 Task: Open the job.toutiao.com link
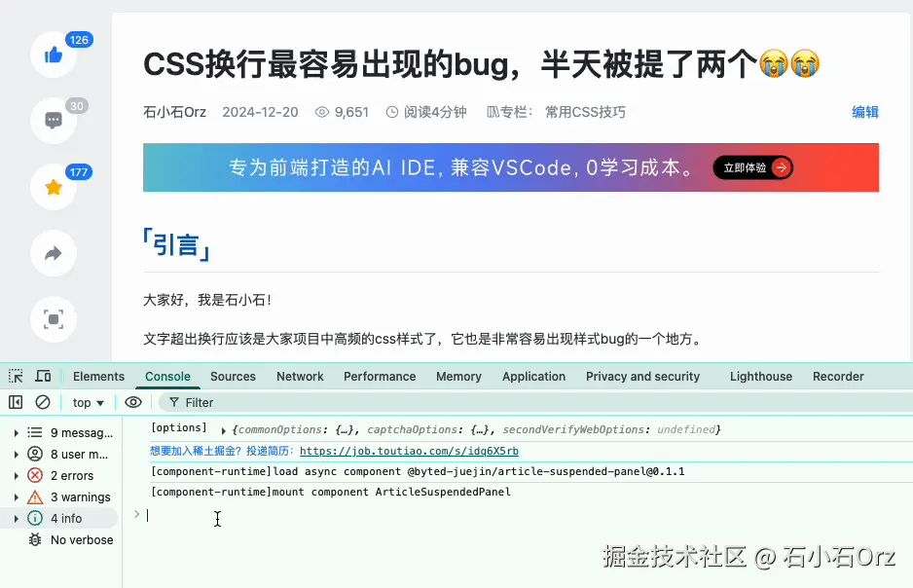[x=409, y=451]
